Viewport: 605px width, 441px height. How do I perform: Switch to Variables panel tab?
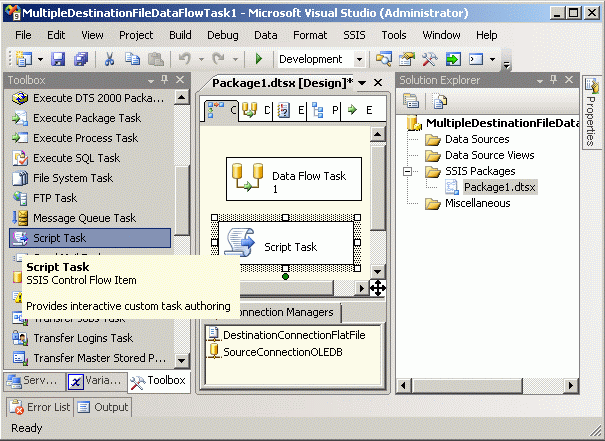coord(96,381)
